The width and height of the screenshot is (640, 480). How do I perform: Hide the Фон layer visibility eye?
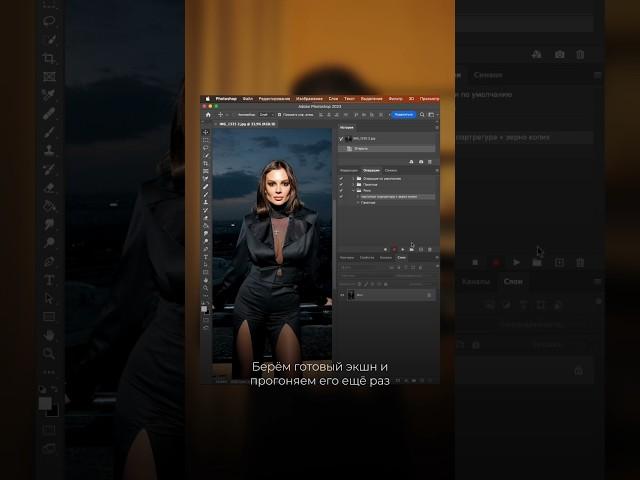[342, 295]
